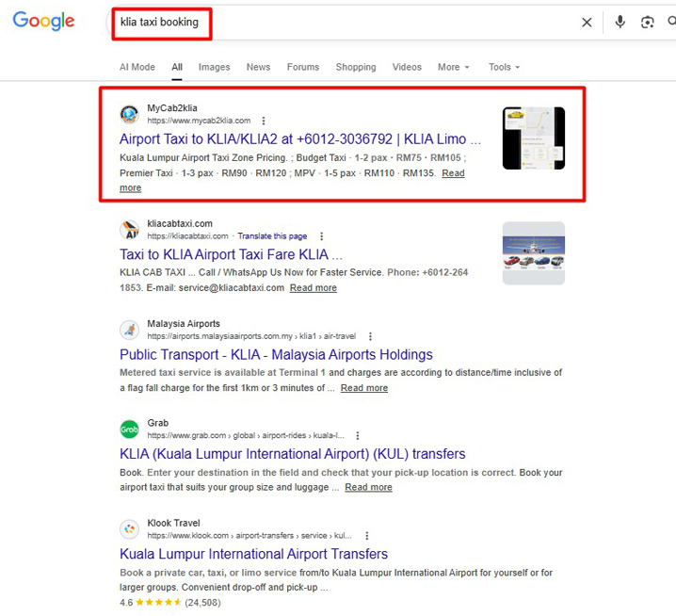676x616 pixels.
Task: Select the All tab
Action: 177,67
